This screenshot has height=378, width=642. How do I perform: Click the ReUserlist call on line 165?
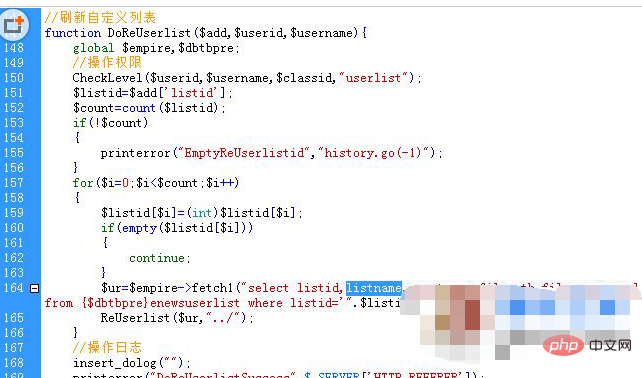(x=135, y=318)
